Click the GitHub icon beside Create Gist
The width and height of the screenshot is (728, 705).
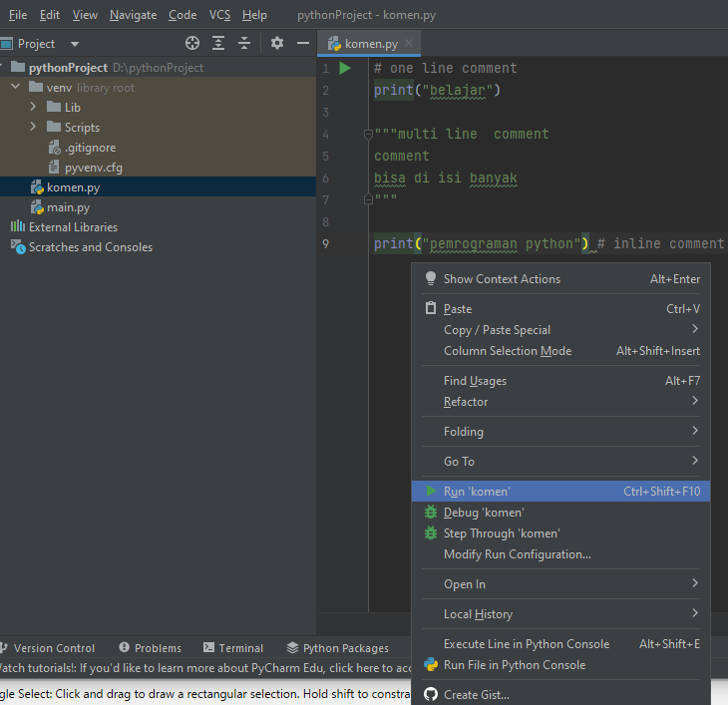pyautogui.click(x=431, y=694)
